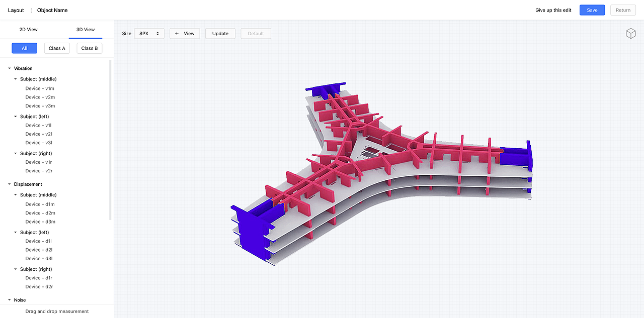Select Device - d2m
This screenshot has width=644, height=318.
click(40, 213)
